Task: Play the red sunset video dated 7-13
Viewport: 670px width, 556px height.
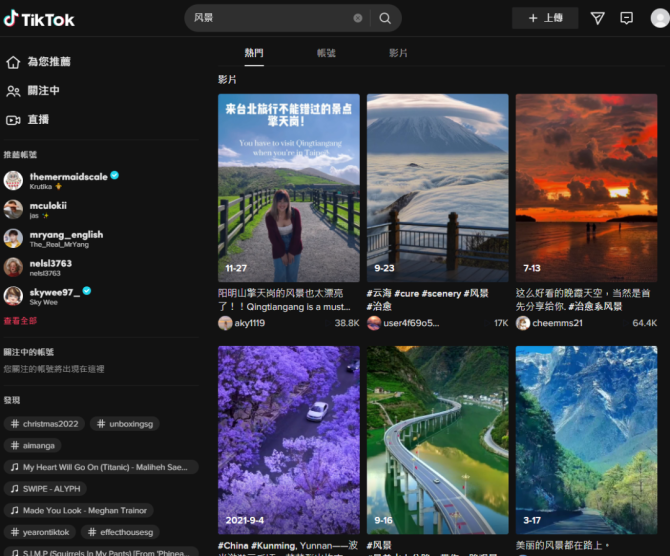Action: (x=586, y=188)
